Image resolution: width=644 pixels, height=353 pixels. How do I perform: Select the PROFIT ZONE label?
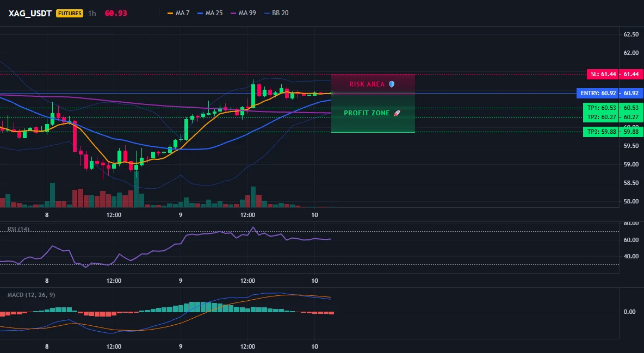click(x=371, y=113)
